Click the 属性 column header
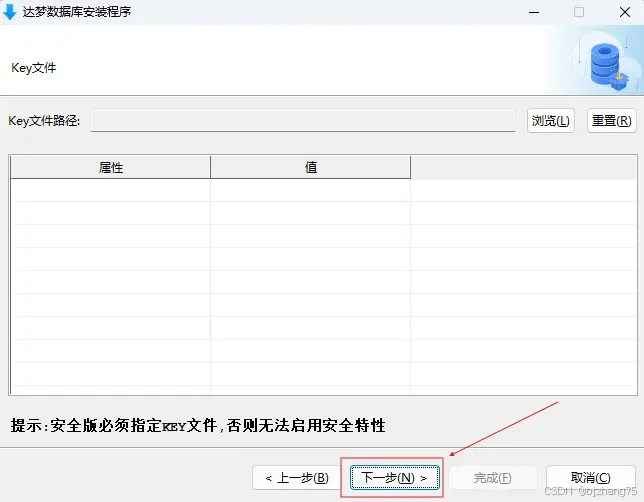Viewport: 644px width, 502px height. pyautogui.click(x=110, y=167)
